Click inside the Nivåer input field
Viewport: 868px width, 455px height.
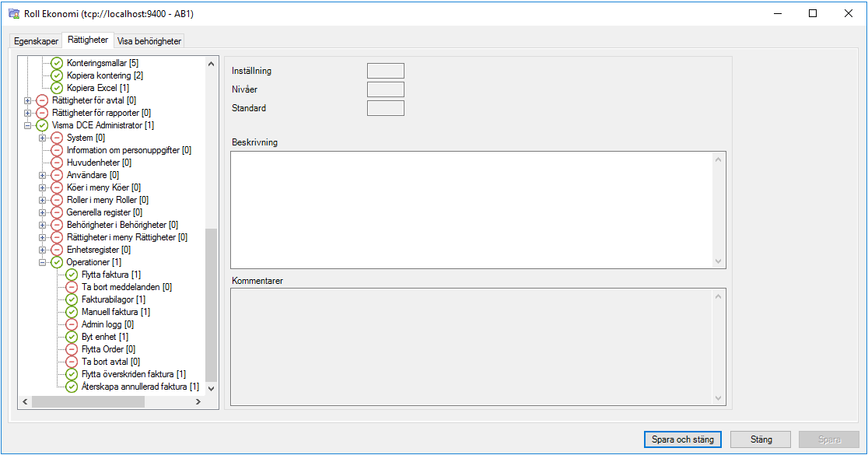[385, 89]
